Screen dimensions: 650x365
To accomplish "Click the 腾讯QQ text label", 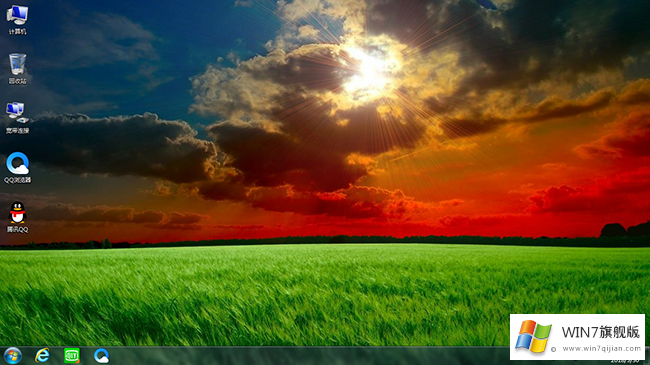I will click(x=17, y=229).
